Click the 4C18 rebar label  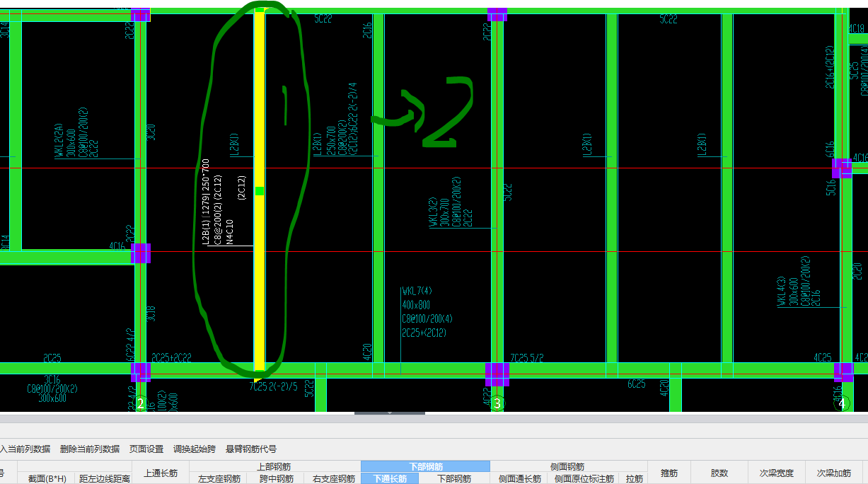(x=856, y=28)
